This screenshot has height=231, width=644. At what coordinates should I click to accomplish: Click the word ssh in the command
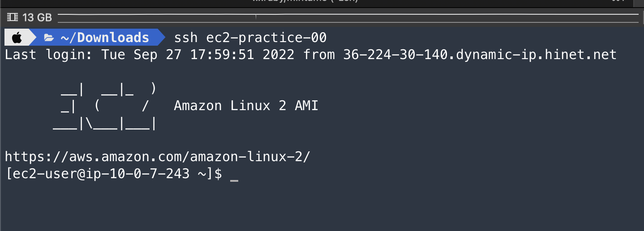[185, 38]
